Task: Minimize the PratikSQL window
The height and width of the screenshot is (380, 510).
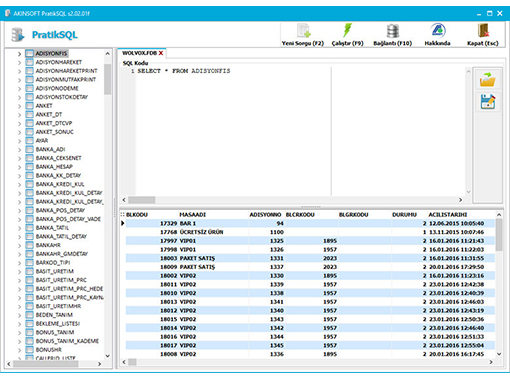Action: click(x=479, y=14)
